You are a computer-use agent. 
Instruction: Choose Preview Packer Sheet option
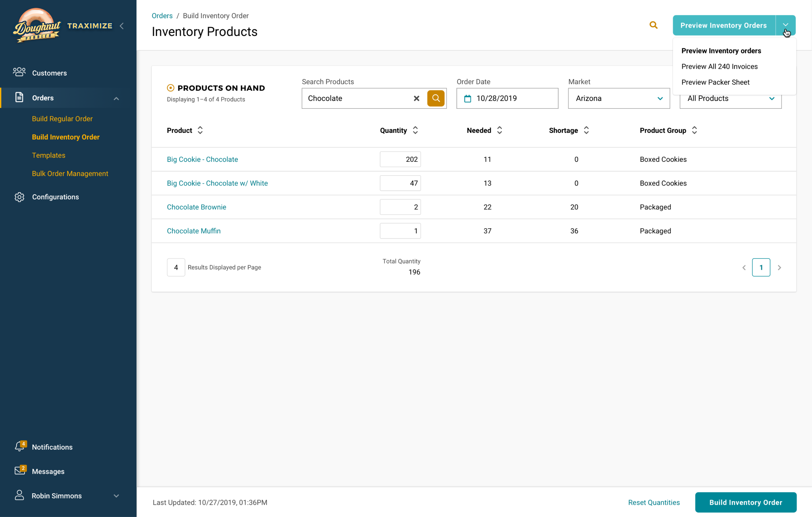(x=715, y=82)
